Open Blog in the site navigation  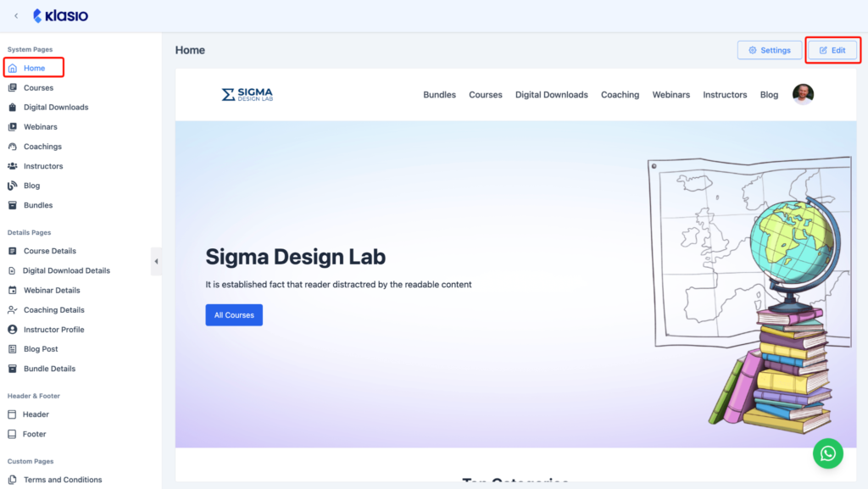[x=769, y=95]
